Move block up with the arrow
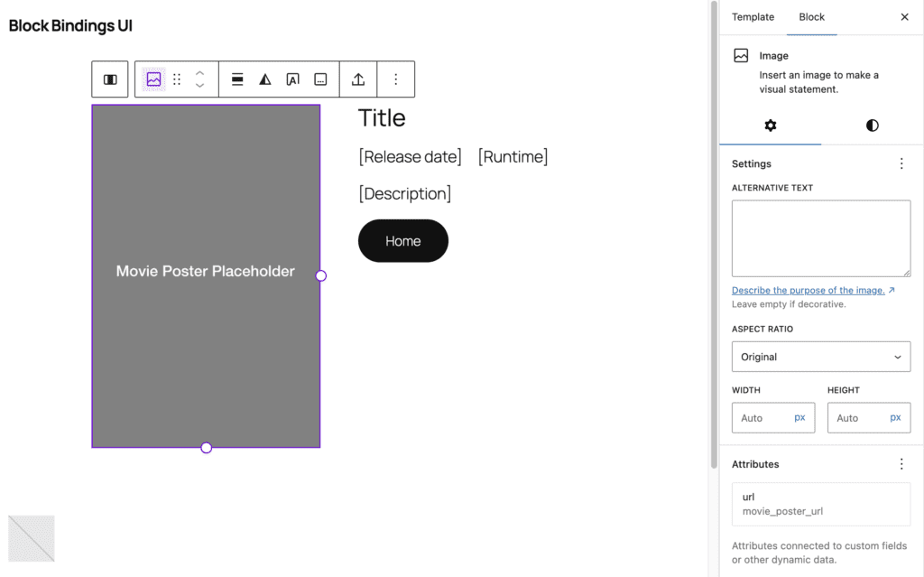The image size is (924, 577). (x=199, y=73)
